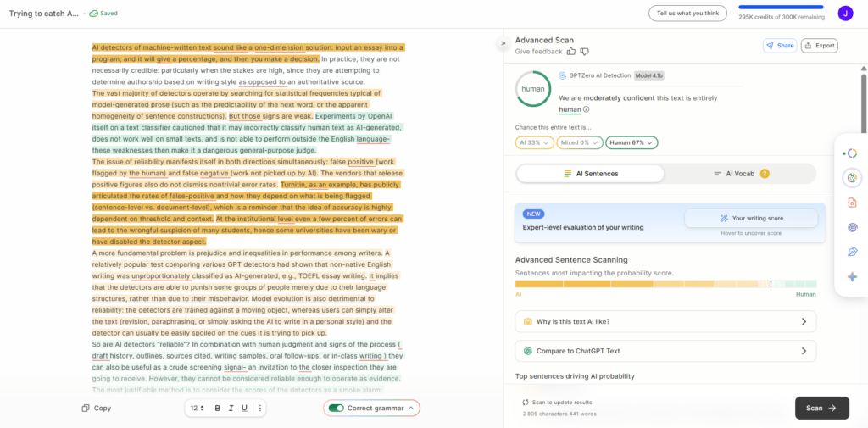Toggle the Correct grammar switch

pyautogui.click(x=337, y=408)
